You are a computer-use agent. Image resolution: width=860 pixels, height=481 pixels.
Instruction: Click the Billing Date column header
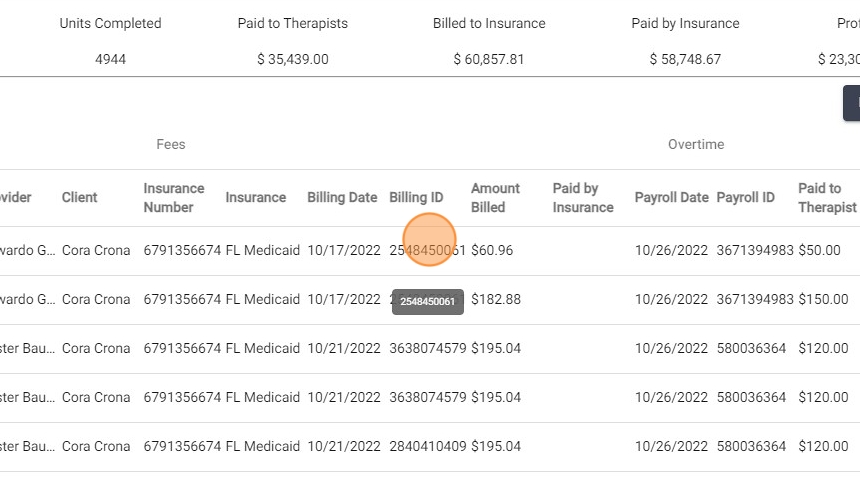(342, 198)
